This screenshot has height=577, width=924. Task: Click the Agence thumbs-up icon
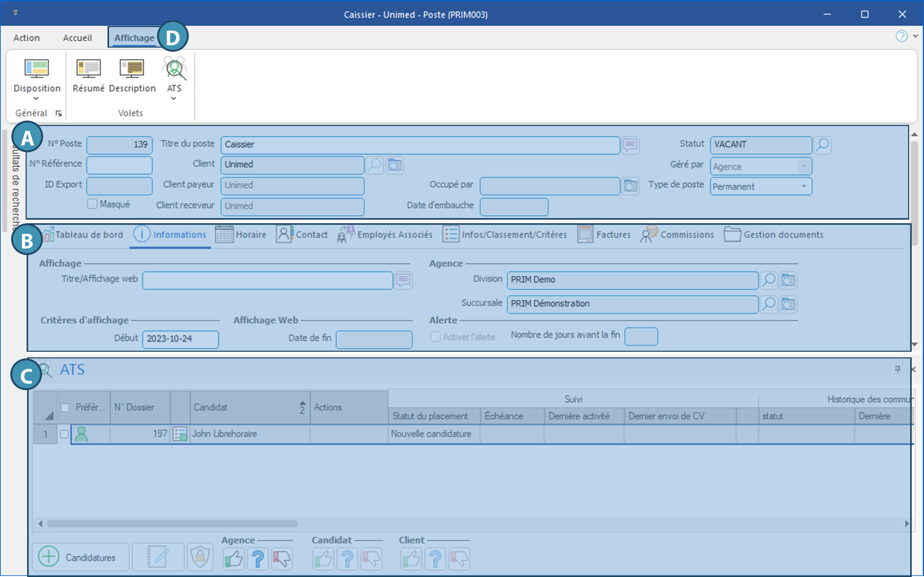click(x=233, y=559)
